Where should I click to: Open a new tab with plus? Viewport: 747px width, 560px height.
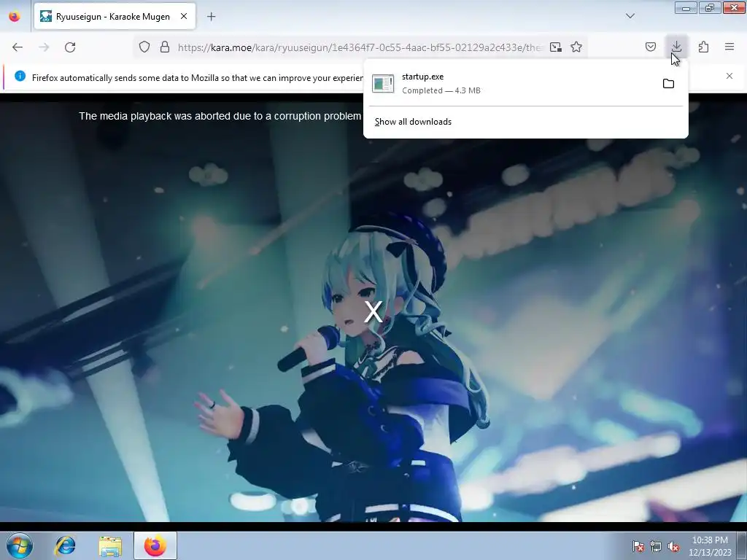pyautogui.click(x=211, y=17)
